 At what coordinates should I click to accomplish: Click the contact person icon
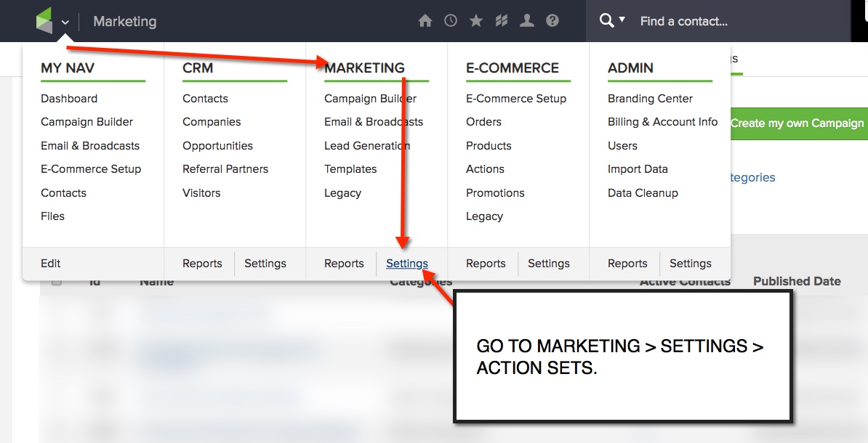(527, 20)
